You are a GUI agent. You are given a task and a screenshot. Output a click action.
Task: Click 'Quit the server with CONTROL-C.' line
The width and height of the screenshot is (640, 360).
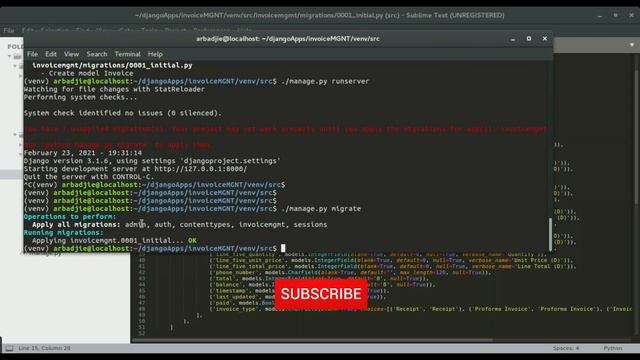point(89,177)
